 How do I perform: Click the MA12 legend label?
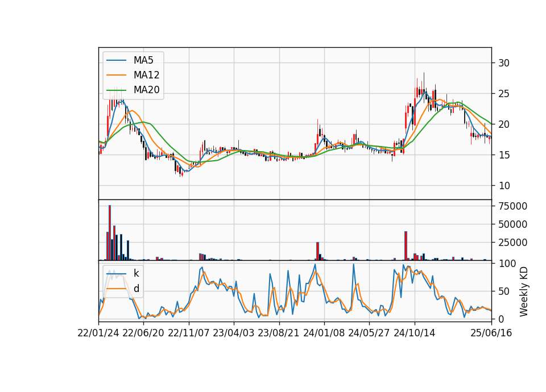[x=146, y=75]
